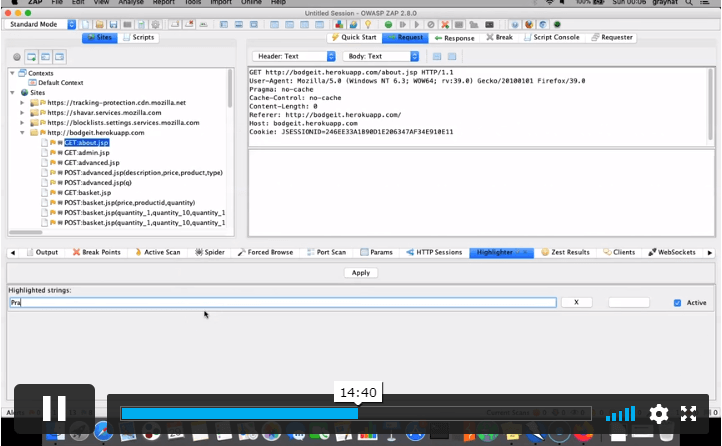
Task: Click the Open Session folder icon
Action: (99, 24)
